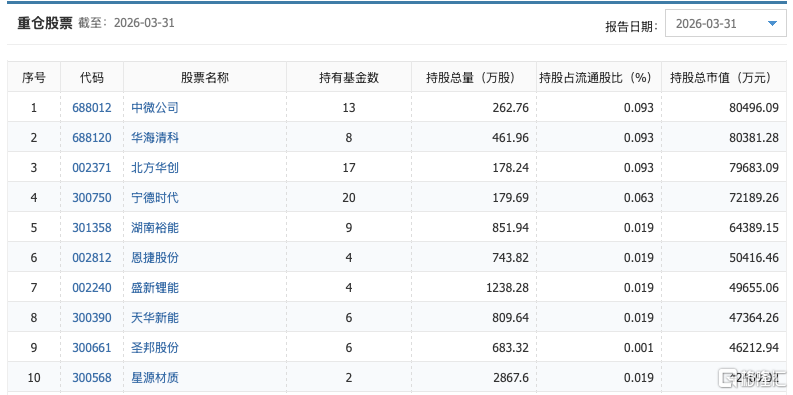Select fund count 13 for 中微公司

349,108
